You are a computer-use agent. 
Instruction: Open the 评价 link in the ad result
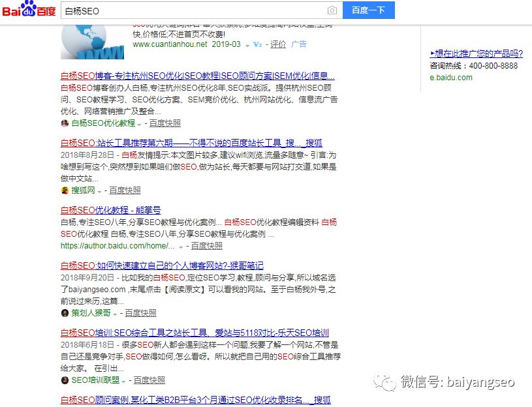[x=278, y=44]
